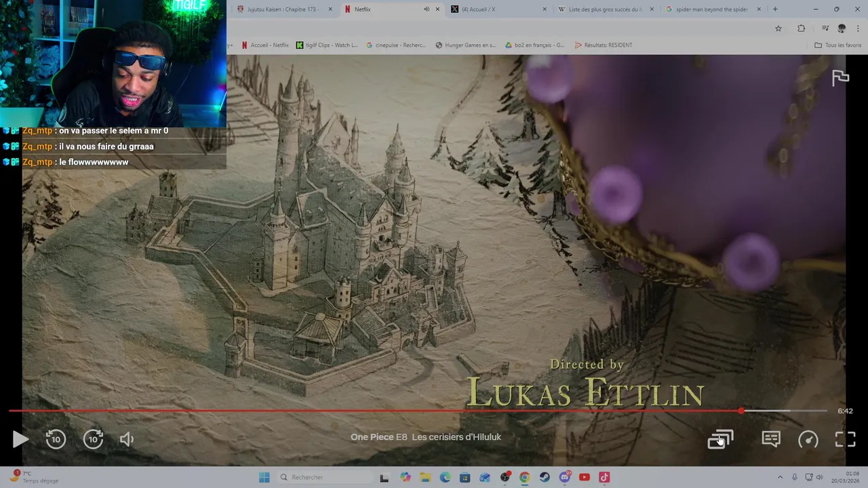Open the YouTube taskbar app
868x488 pixels.
[x=584, y=477]
